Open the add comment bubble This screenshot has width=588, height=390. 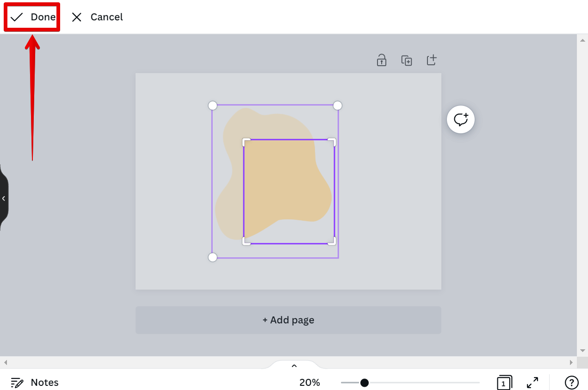pyautogui.click(x=460, y=120)
